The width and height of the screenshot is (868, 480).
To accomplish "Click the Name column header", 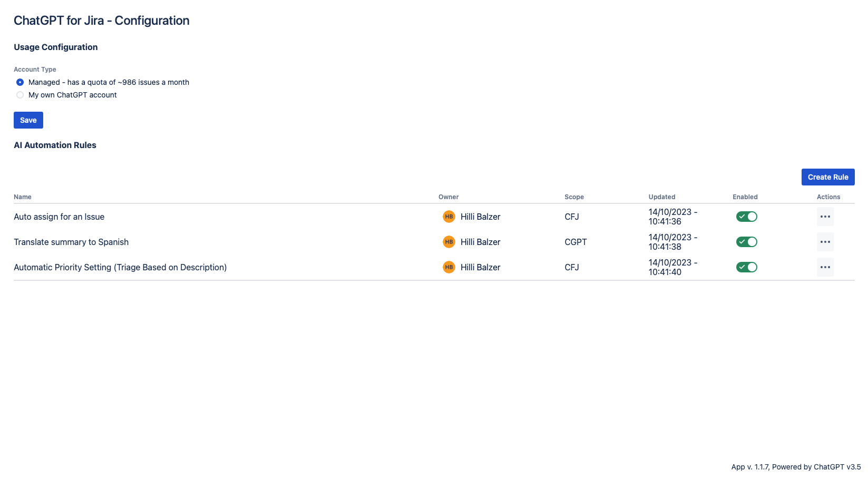I will (23, 197).
